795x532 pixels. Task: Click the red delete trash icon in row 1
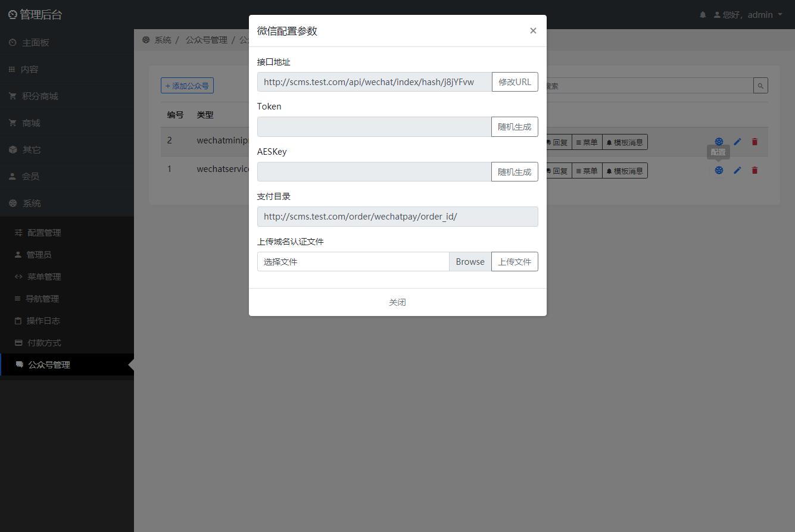tap(755, 170)
